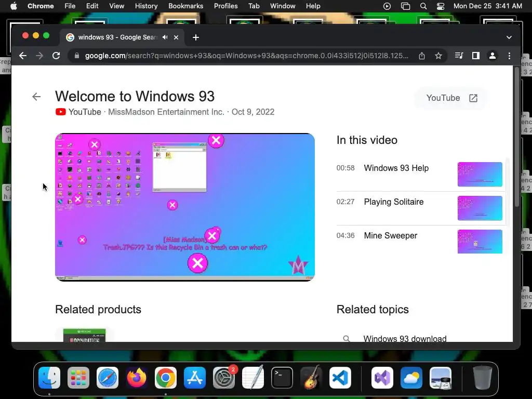Return to results with the page back arrow
The image size is (532, 399).
pyautogui.click(x=36, y=97)
